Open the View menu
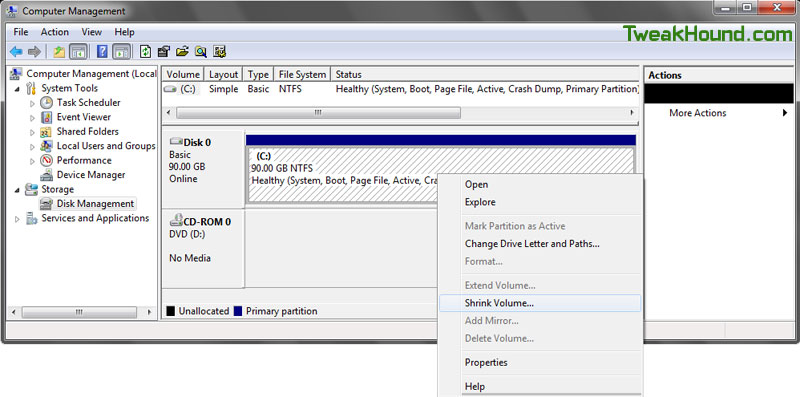This screenshot has height=397, width=800. click(92, 32)
